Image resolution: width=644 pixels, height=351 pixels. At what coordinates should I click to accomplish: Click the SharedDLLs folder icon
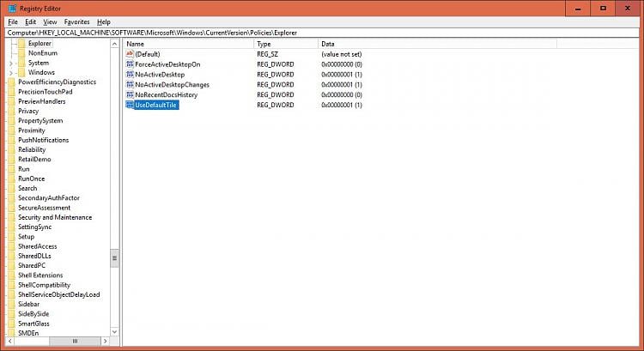[x=11, y=256]
